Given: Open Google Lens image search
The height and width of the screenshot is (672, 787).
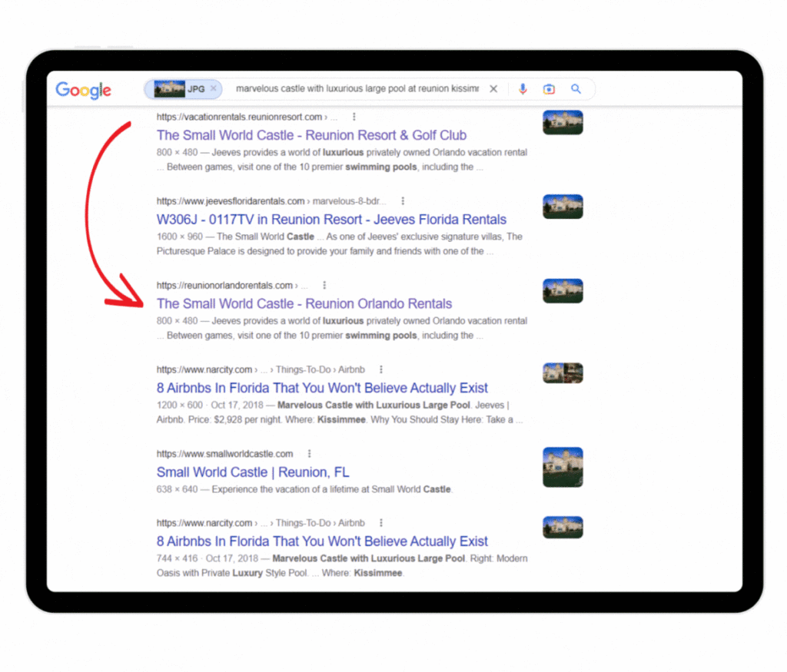Looking at the screenshot, I should tap(549, 89).
